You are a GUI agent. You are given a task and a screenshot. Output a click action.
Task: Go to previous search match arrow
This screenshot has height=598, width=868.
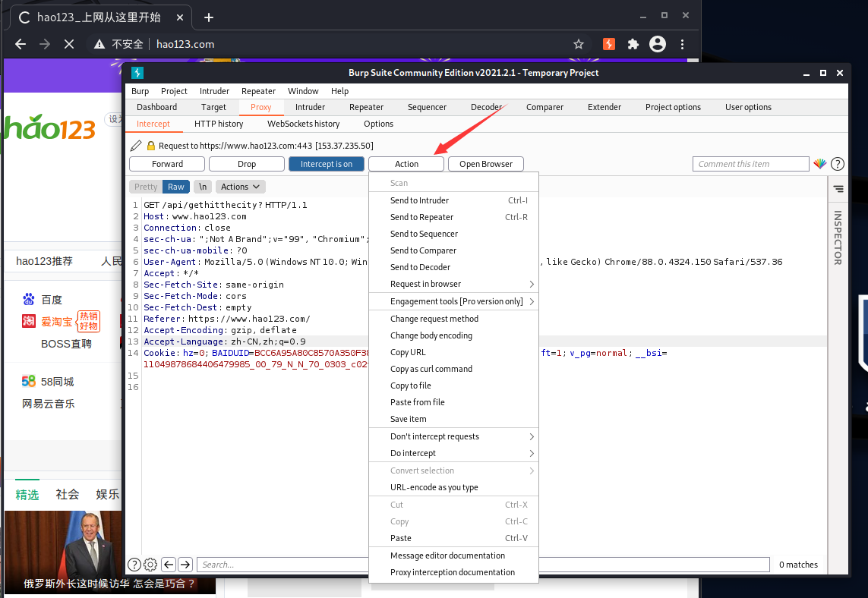click(169, 565)
